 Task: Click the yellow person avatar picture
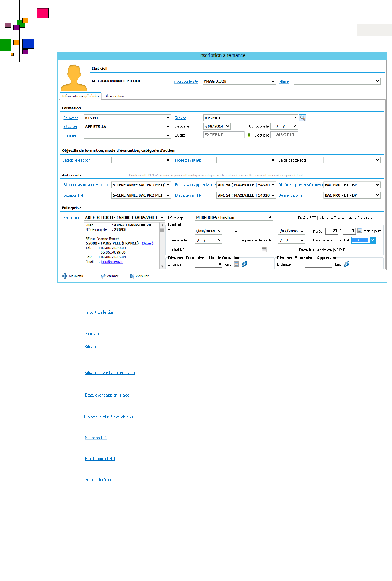(x=74, y=77)
